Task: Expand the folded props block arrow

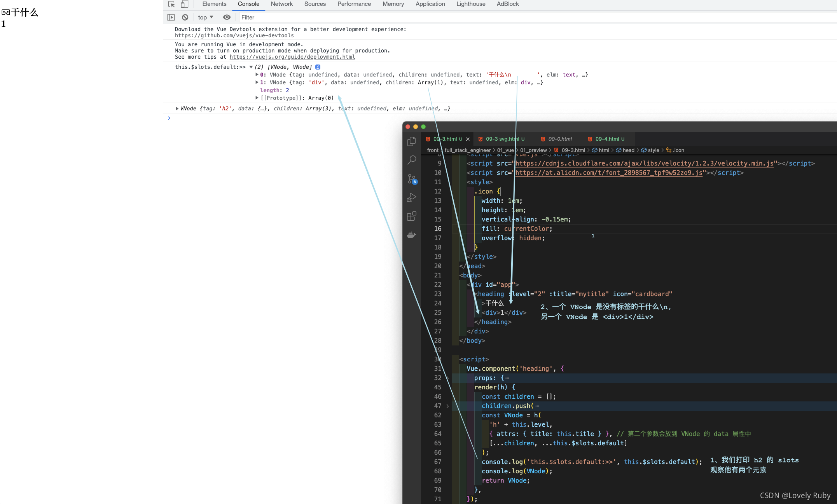Action: 447,378
